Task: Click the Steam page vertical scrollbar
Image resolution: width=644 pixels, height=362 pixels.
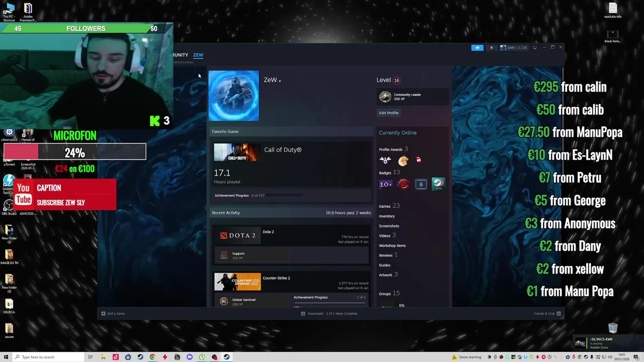Action: (562, 186)
